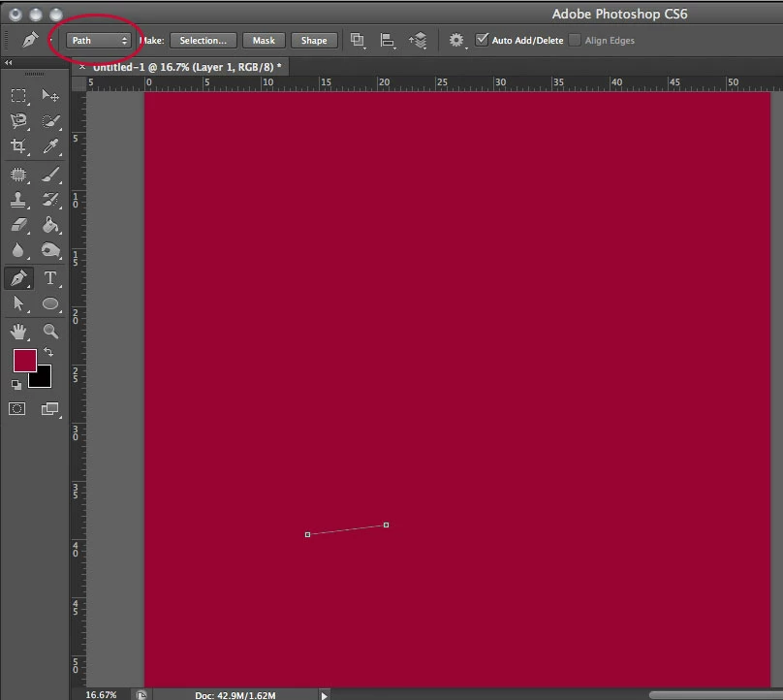
Task: Switch to Untitled-1 document tab
Action: tap(187, 67)
